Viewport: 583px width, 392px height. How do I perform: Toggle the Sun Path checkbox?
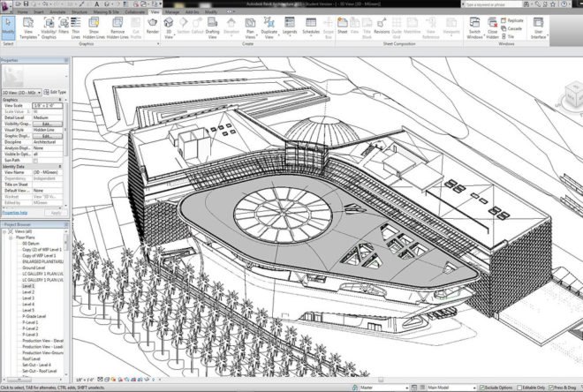point(35,161)
